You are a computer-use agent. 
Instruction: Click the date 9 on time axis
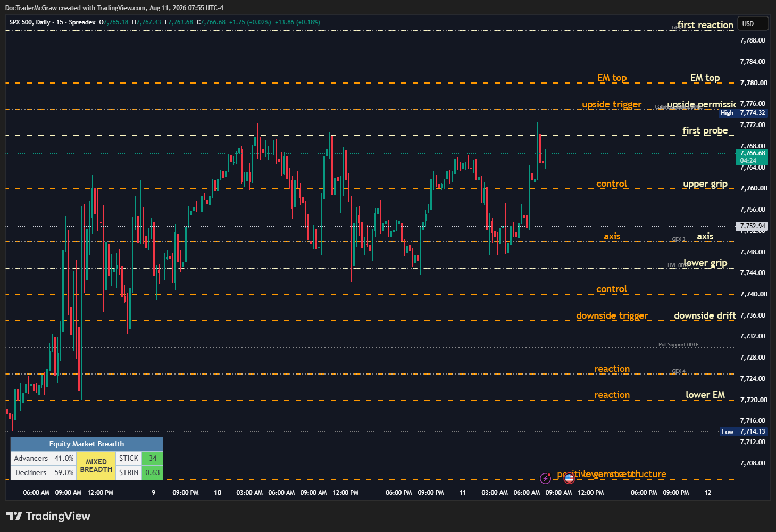154,493
